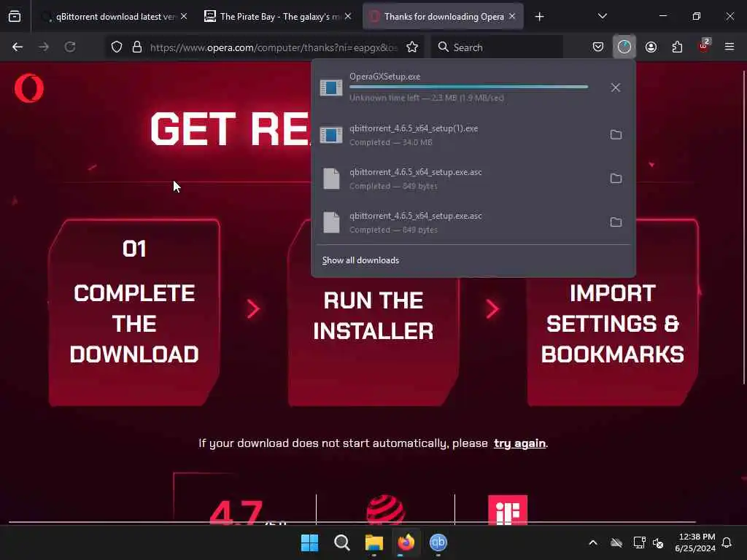The height and width of the screenshot is (560, 747).
Task: Open the notification bell in system tray
Action: point(727,542)
